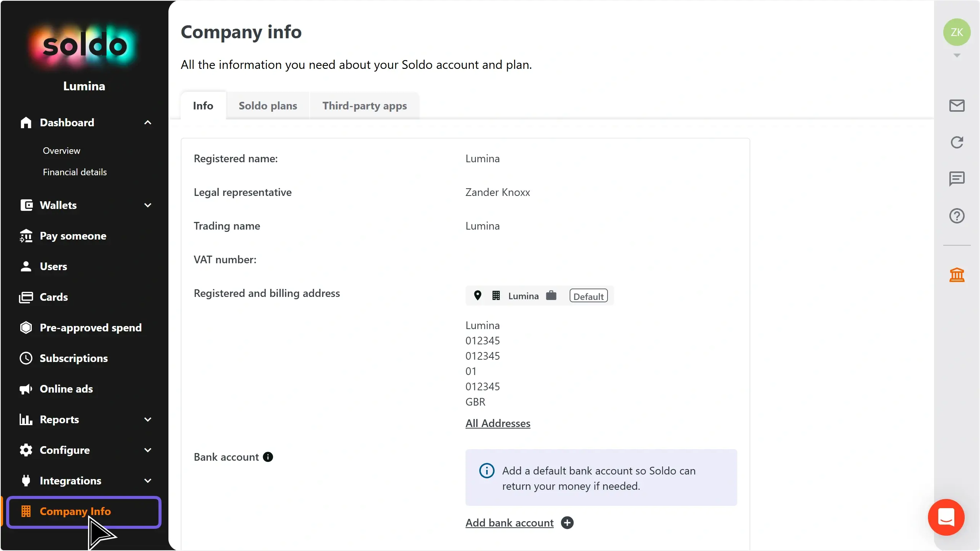Expand the Integrations menu chevron
Image resolution: width=980 pixels, height=551 pixels.
click(148, 481)
